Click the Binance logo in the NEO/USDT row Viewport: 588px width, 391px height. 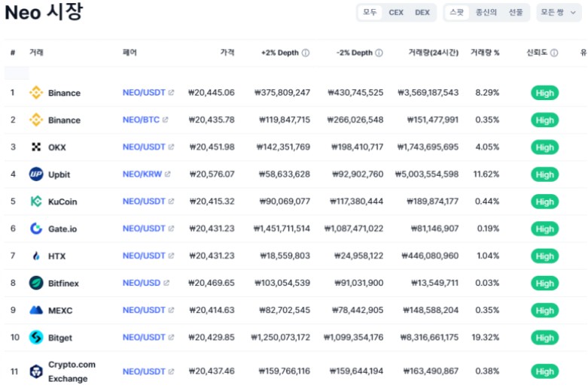36,92
